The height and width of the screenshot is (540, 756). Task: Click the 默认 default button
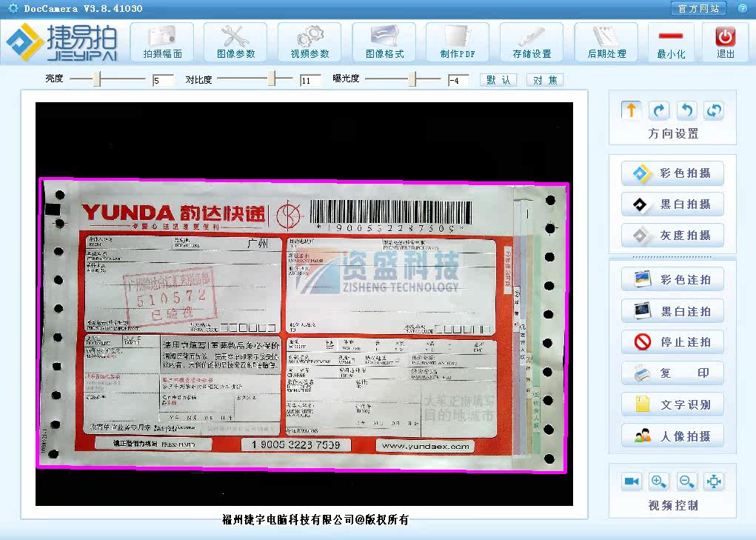click(498, 80)
